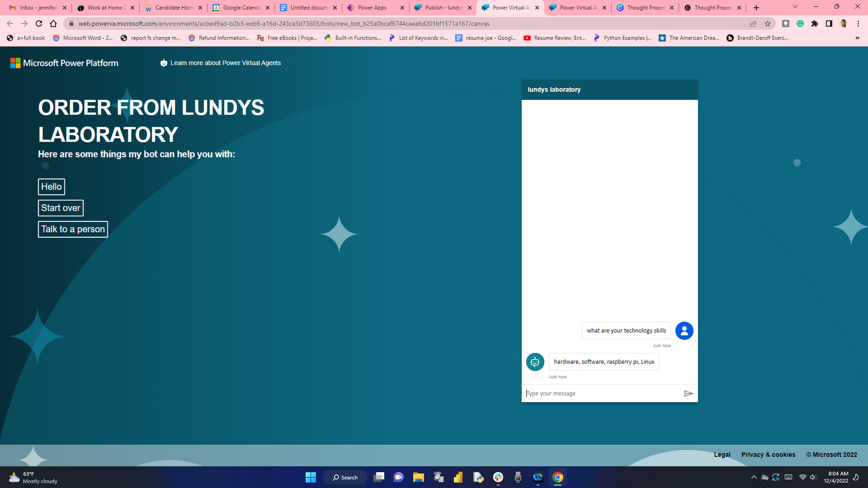Switch to the Work at Home tab

106,8
